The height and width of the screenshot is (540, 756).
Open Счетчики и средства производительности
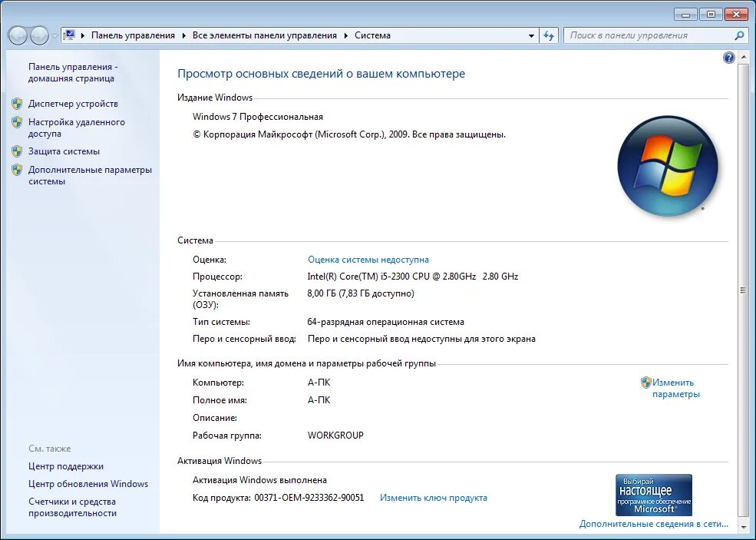click(72, 507)
